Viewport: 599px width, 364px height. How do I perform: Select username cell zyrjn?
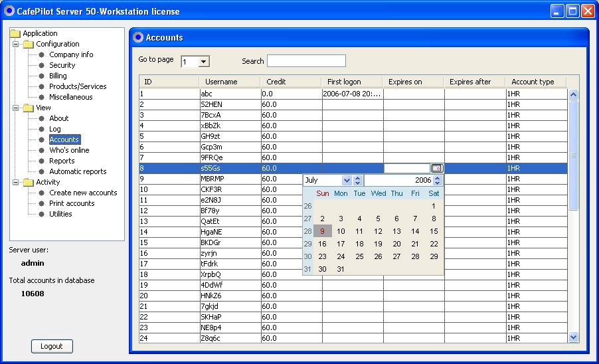pyautogui.click(x=230, y=253)
